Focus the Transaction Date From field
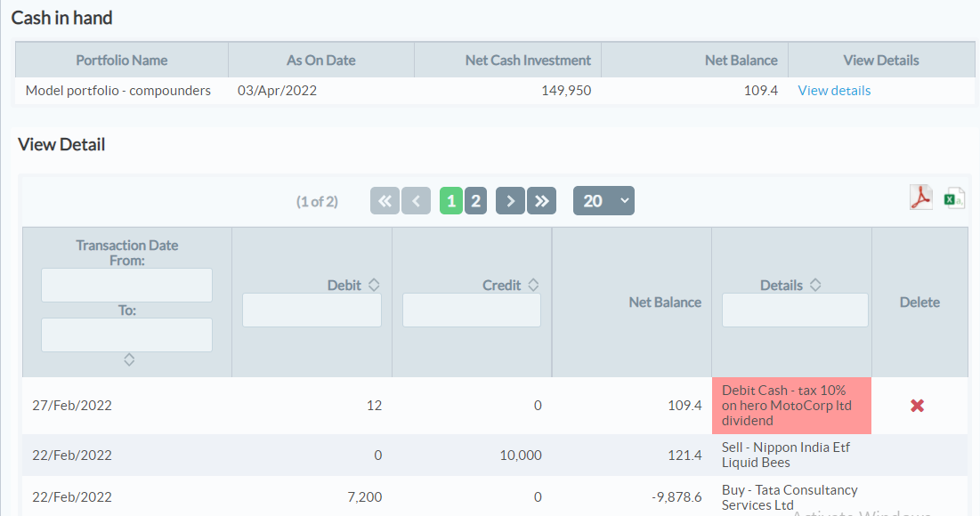The width and height of the screenshot is (980, 516). [127, 286]
